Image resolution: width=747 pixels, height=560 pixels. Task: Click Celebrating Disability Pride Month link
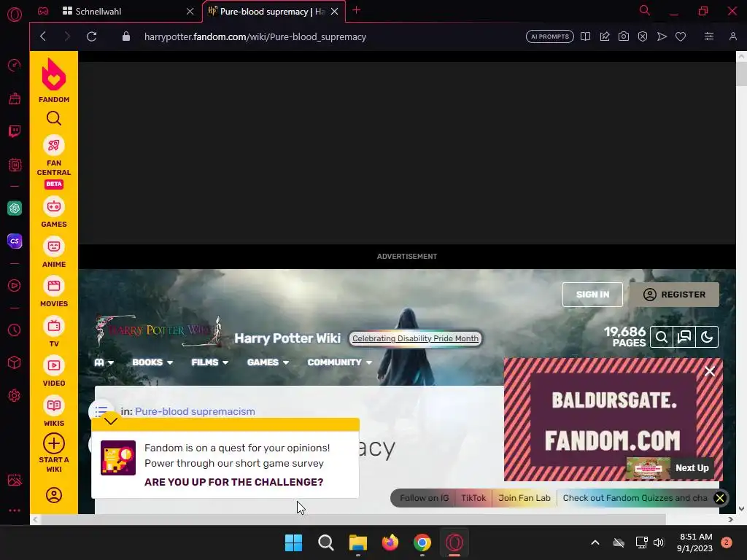pyautogui.click(x=415, y=338)
